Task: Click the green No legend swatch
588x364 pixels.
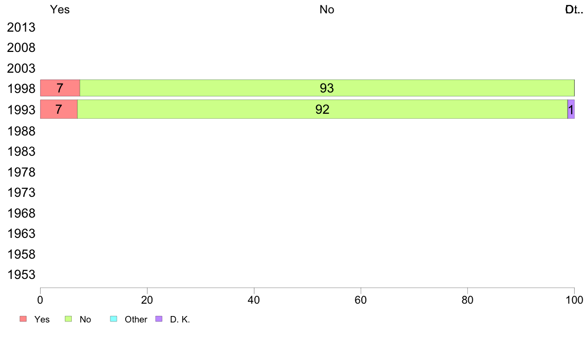Action: (69, 319)
